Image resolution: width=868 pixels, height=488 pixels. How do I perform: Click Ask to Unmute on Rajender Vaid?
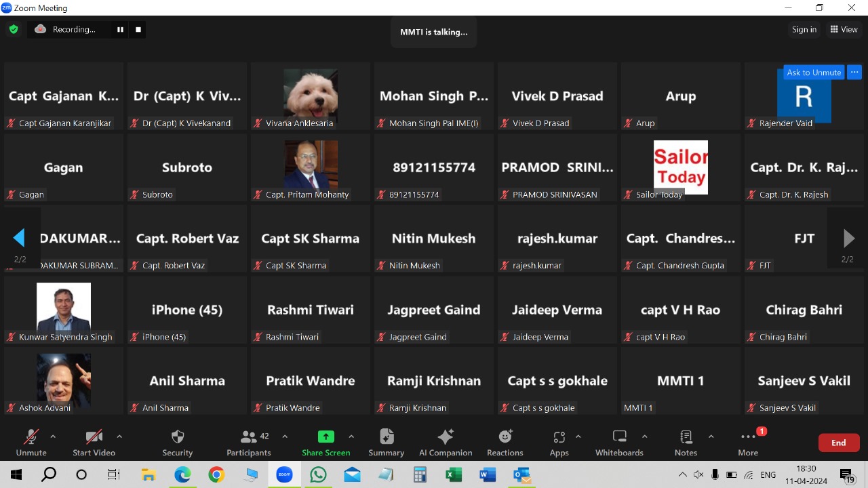pos(813,73)
